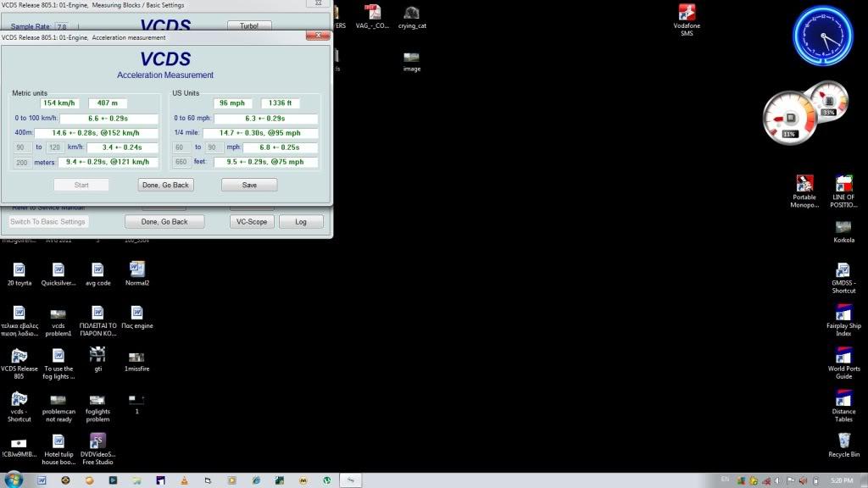Click the 200 meters distance field
Viewport: 868px width, 488px height.
click(21, 163)
